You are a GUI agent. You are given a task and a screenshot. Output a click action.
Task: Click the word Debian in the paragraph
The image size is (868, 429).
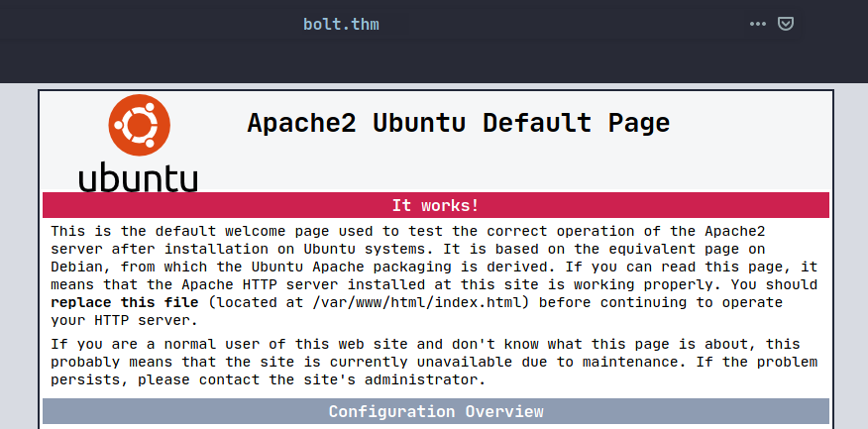pyautogui.click(x=80, y=267)
